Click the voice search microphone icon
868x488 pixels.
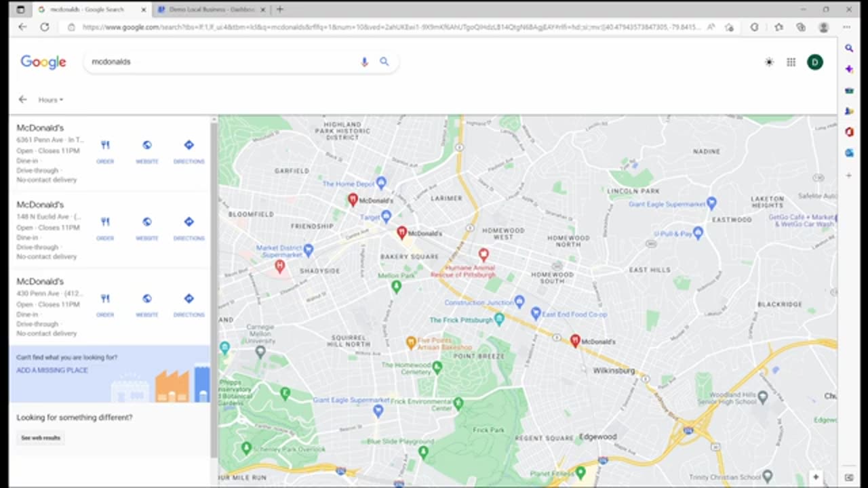(364, 62)
